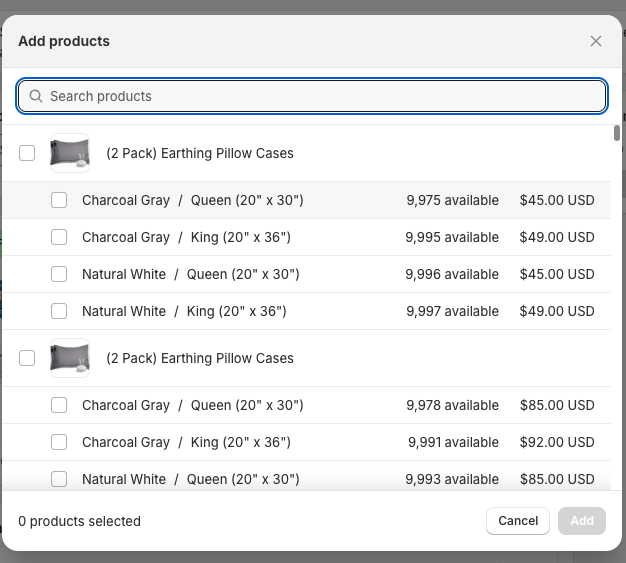Image resolution: width=626 pixels, height=563 pixels.
Task: Click the Cancel button
Action: point(518,521)
